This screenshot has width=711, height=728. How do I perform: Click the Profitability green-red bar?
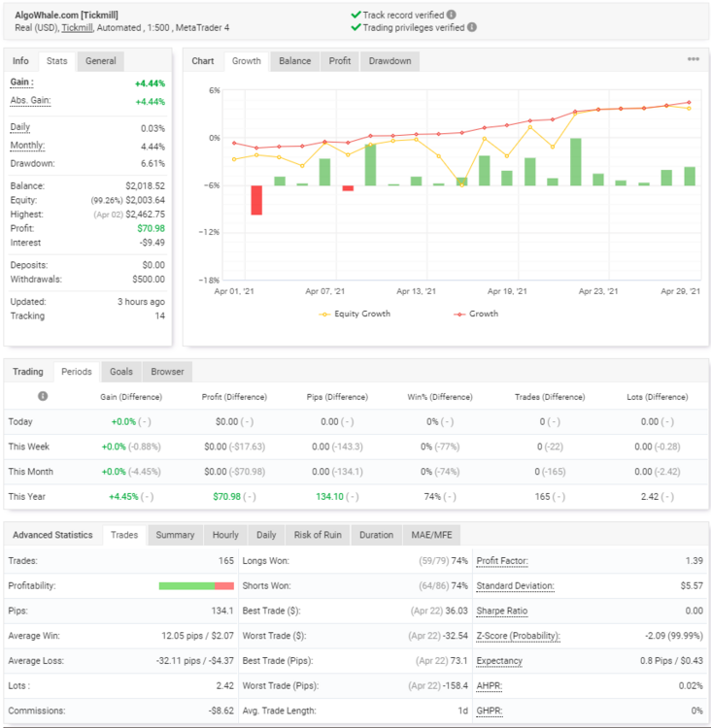196,586
